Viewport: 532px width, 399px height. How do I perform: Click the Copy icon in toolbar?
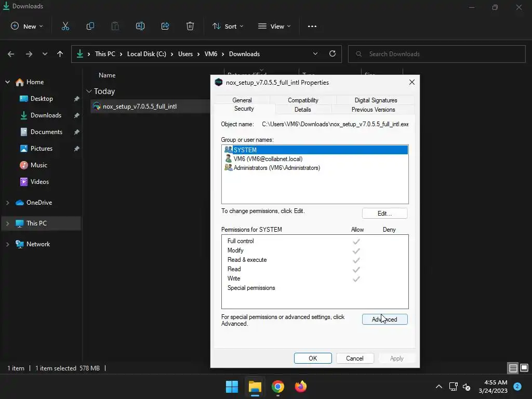[x=90, y=26]
